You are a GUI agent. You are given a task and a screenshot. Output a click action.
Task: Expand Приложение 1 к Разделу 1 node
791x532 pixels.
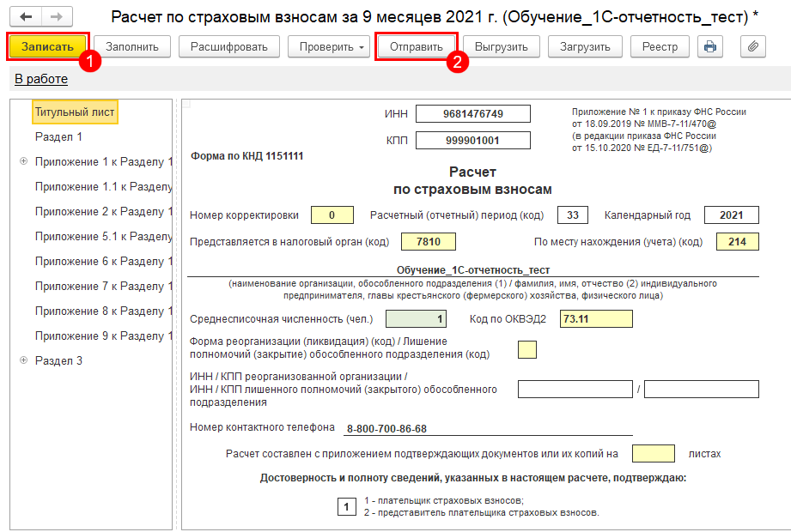tap(23, 161)
